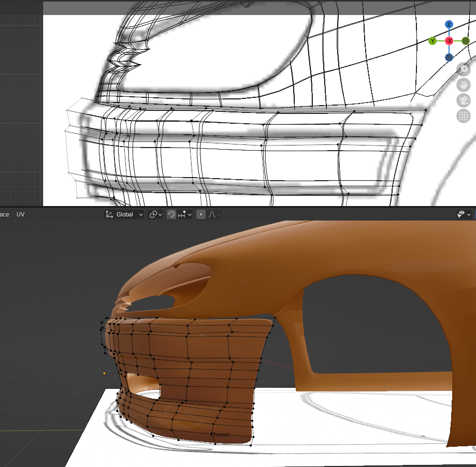Viewport: 476px width, 467px height.
Task: Open the snapping options dropdown
Action: 184,214
